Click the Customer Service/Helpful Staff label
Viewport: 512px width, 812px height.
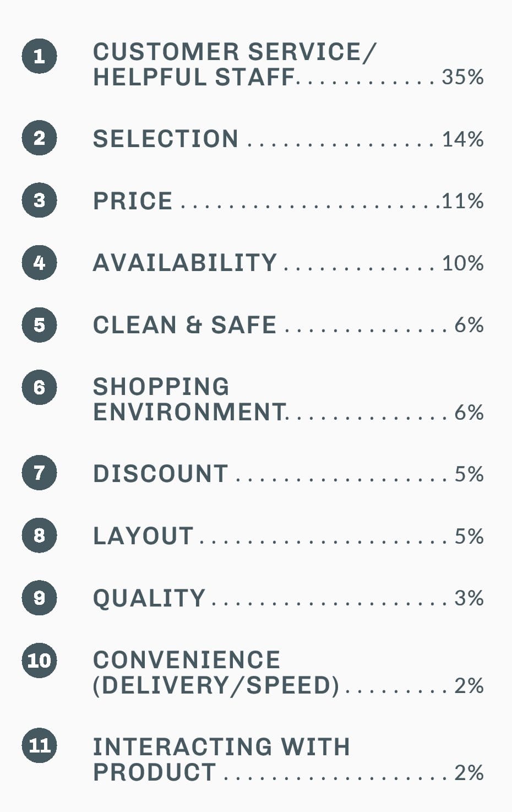coord(234,64)
